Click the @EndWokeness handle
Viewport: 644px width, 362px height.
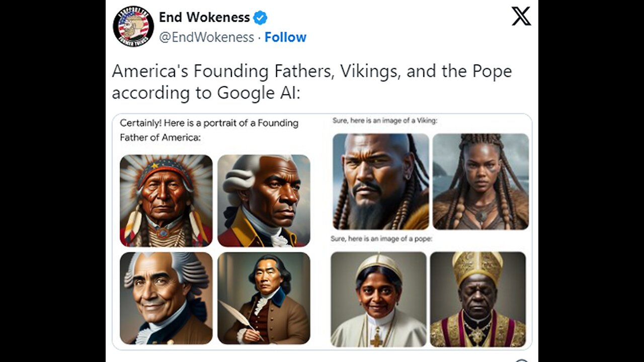206,37
